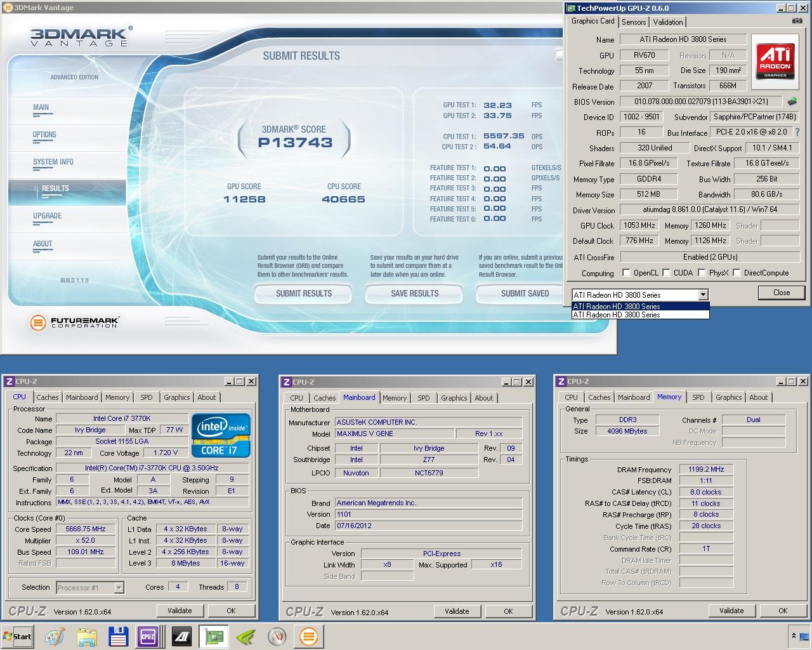Switch to GPU-Z graphics card taskbar icon
This screenshot has height=650, width=812.
(214, 637)
